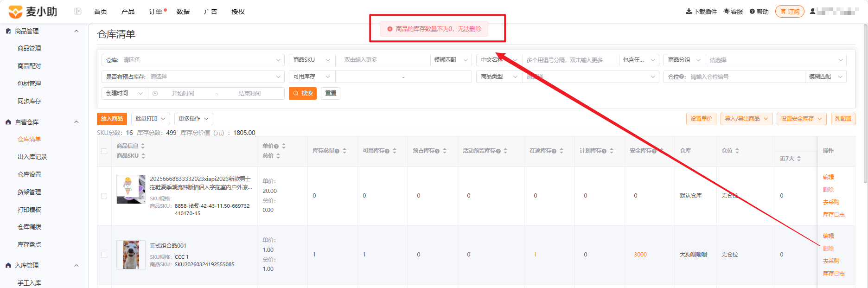The width and height of the screenshot is (868, 288).
Task: Expand the 批量打印 dropdown button
Action: 151,119
